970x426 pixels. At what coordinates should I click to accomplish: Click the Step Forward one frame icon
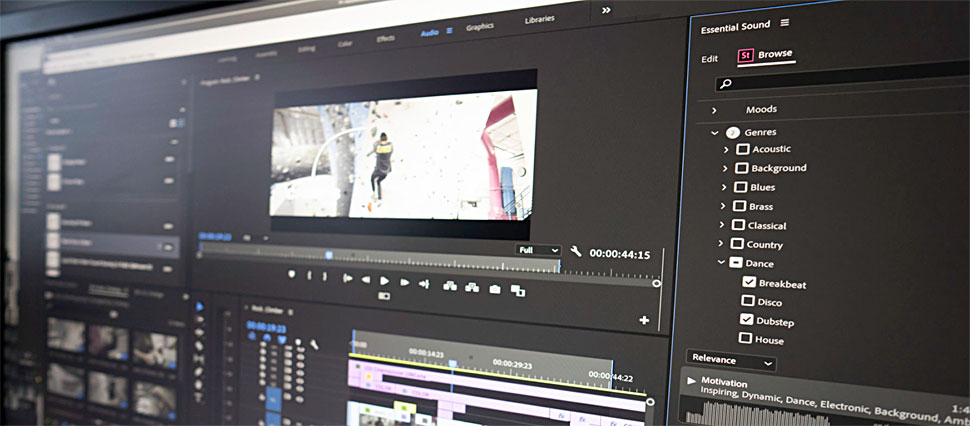[x=405, y=282]
